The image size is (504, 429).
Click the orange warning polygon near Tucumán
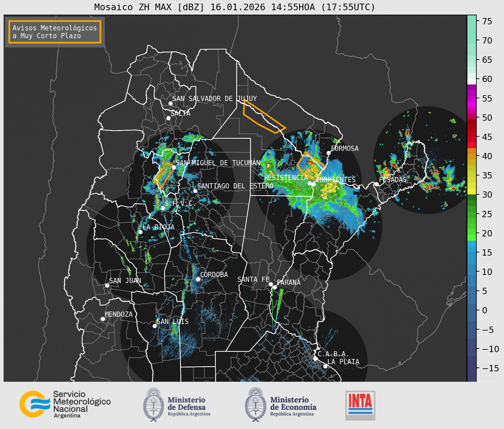164,176
